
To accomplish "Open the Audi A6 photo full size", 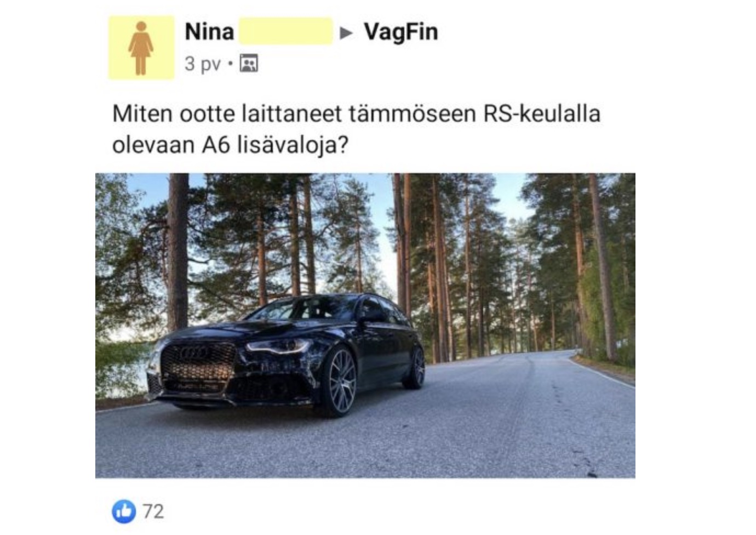I will [365, 326].
